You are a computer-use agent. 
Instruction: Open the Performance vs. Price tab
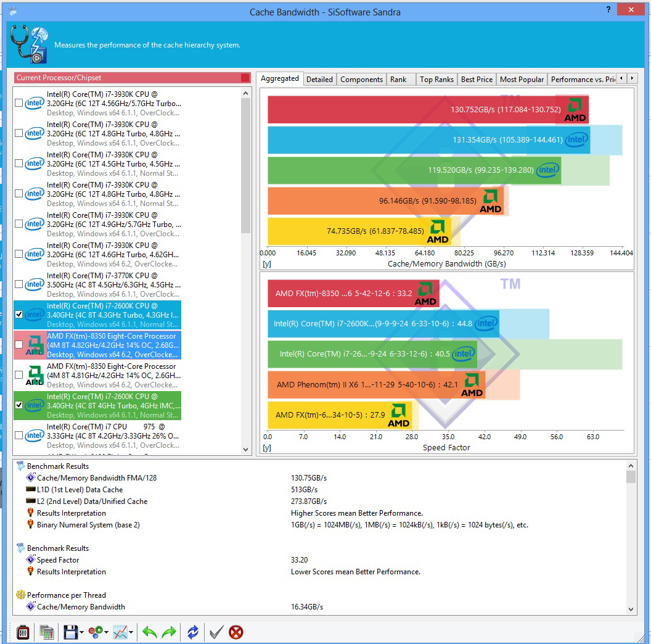click(x=582, y=80)
